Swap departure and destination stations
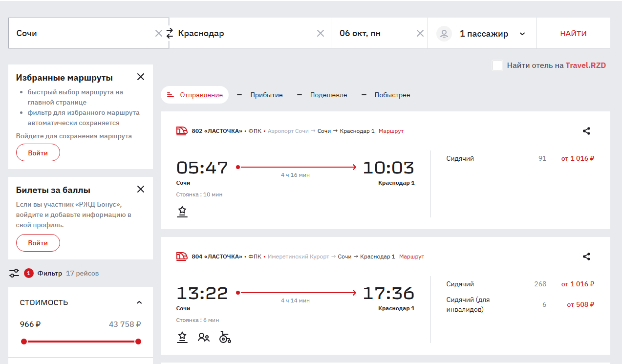This screenshot has width=622, height=364. click(x=170, y=33)
